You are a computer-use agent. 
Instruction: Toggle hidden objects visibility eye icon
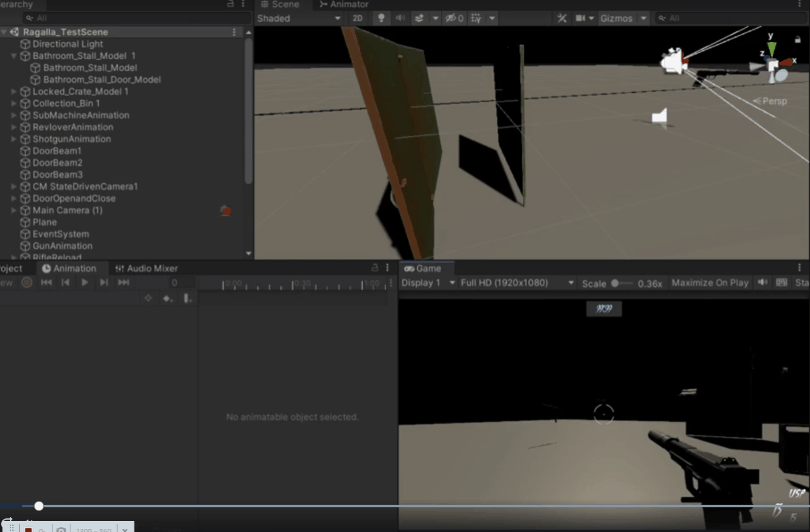pyautogui.click(x=455, y=18)
